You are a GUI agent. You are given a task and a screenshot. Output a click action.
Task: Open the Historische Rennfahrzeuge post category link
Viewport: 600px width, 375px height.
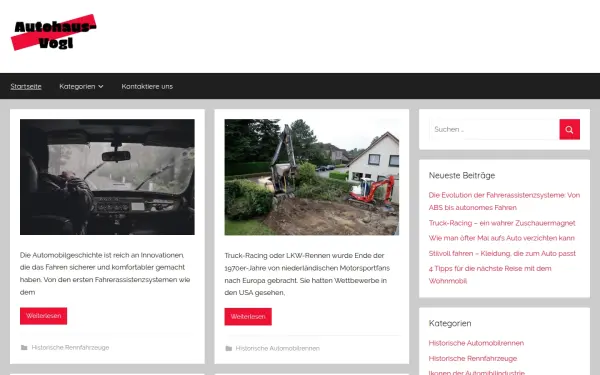point(70,347)
